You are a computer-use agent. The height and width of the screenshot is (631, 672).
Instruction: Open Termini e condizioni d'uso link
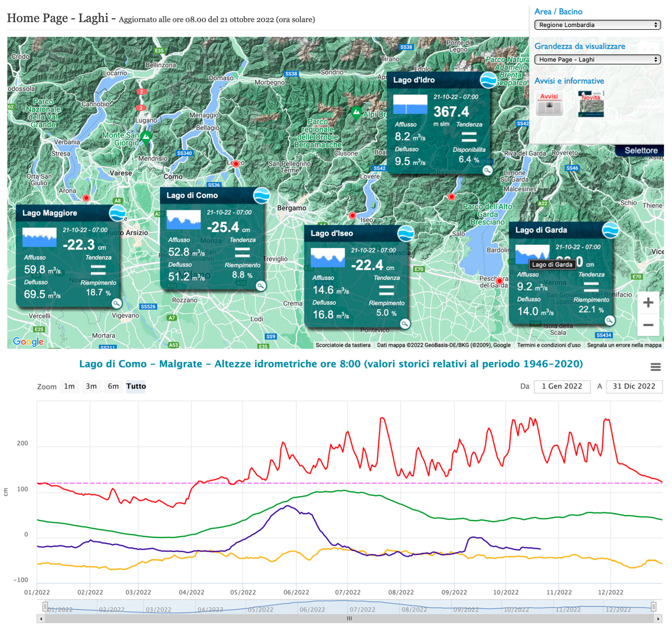[x=549, y=345]
